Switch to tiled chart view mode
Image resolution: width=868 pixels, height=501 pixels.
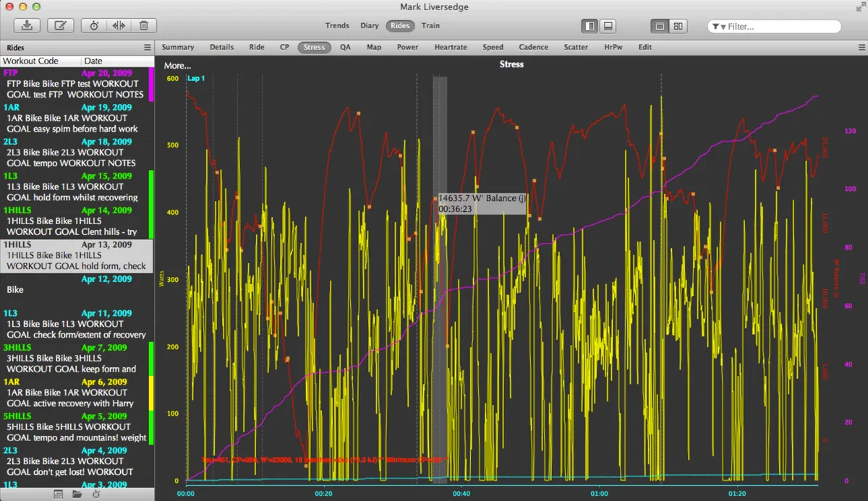pos(678,26)
